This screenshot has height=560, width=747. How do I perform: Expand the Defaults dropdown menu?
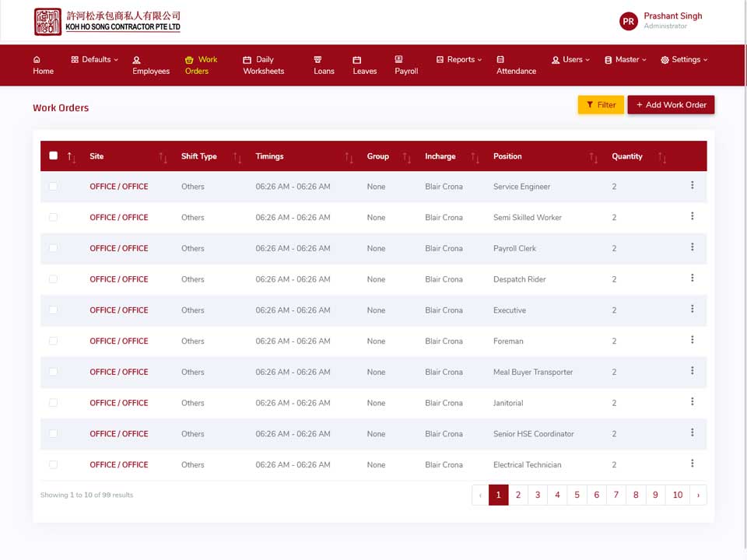pos(94,60)
